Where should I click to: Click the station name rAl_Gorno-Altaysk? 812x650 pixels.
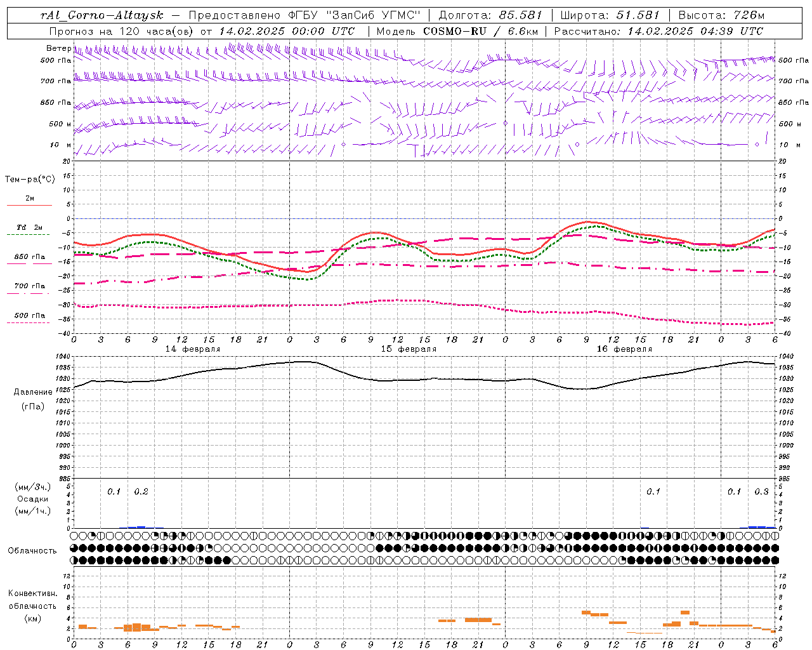tap(101, 15)
